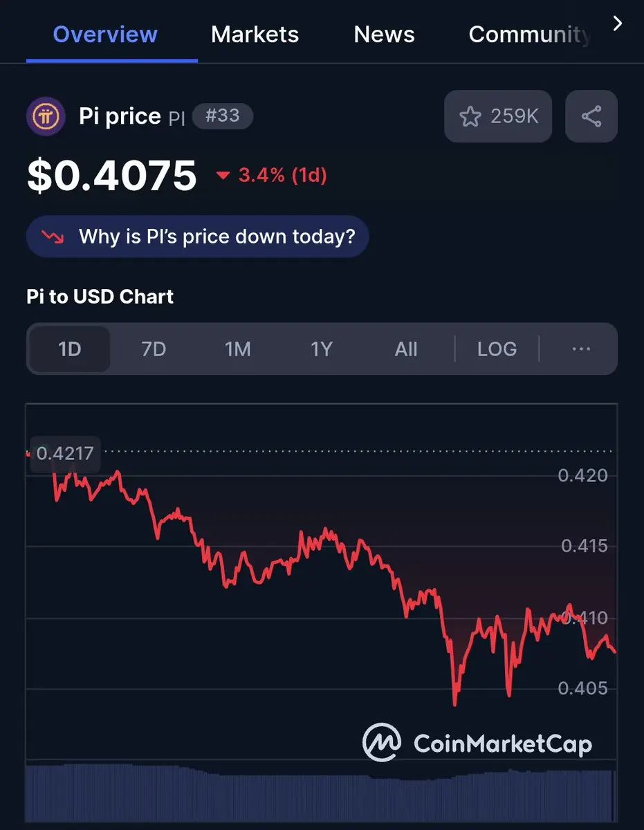Go to the Community tab
Viewport: 644px width, 830px height.
529,35
